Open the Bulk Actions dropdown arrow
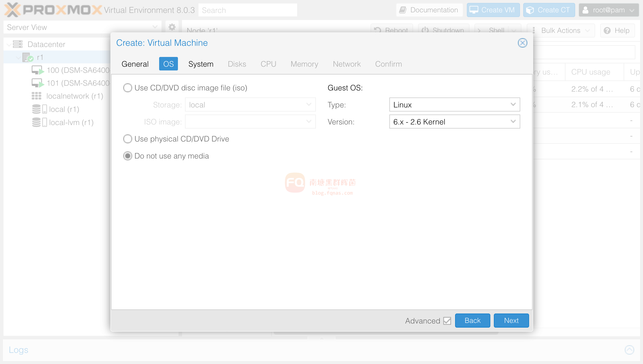 click(588, 31)
